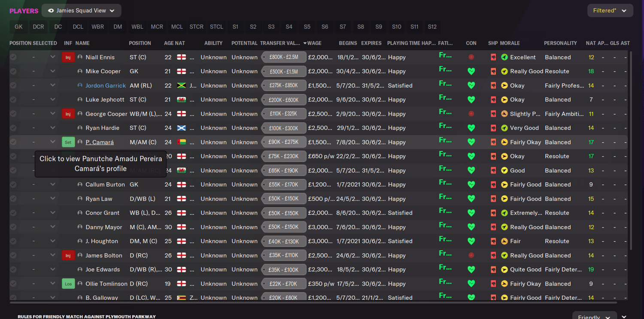Click the Set status icon for P. Camará
644x319 pixels.
[68, 142]
